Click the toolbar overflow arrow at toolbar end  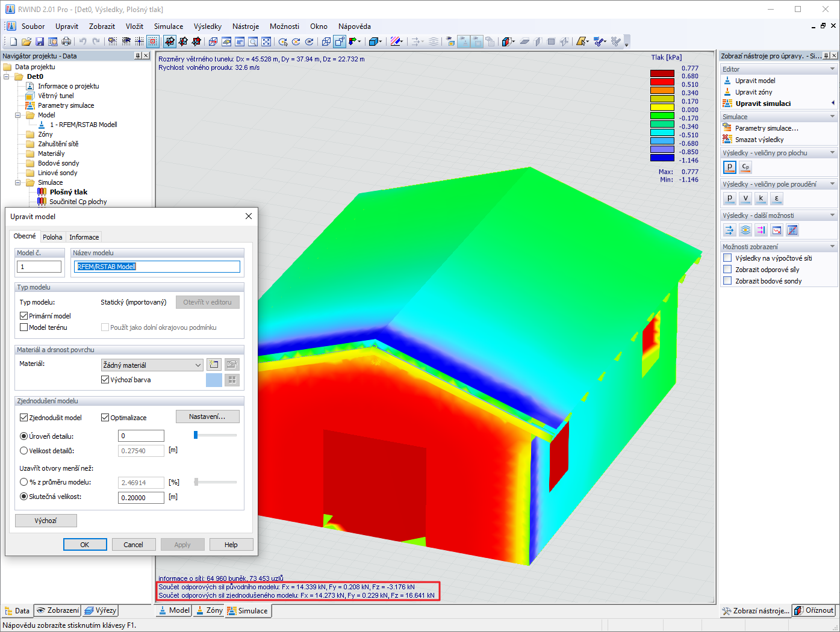click(x=627, y=42)
